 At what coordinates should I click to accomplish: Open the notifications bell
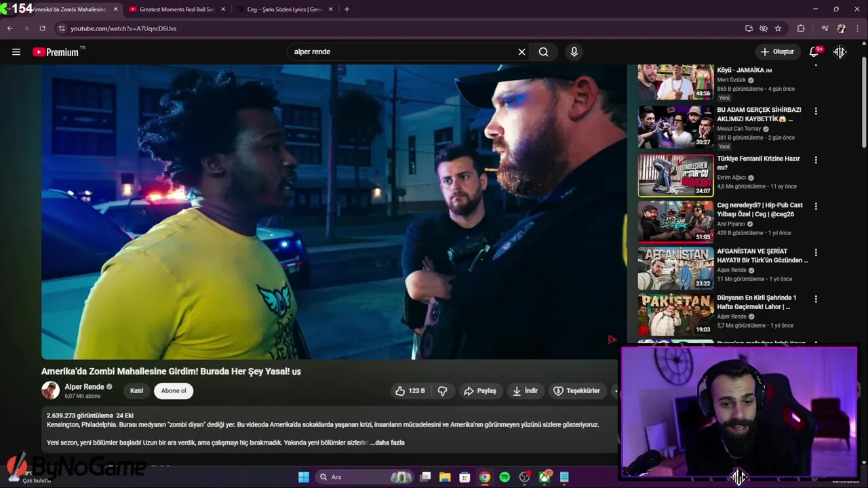814,52
